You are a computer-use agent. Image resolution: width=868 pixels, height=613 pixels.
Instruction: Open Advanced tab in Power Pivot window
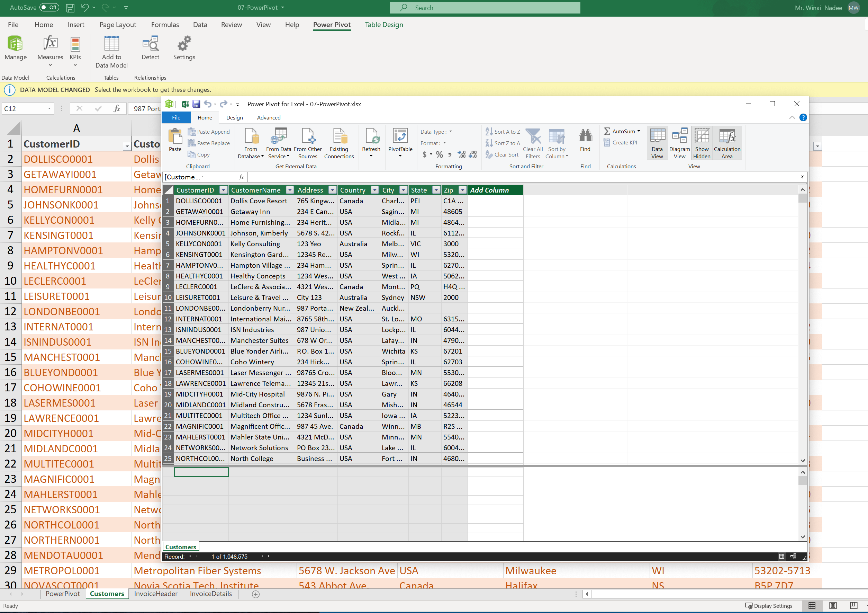click(269, 118)
